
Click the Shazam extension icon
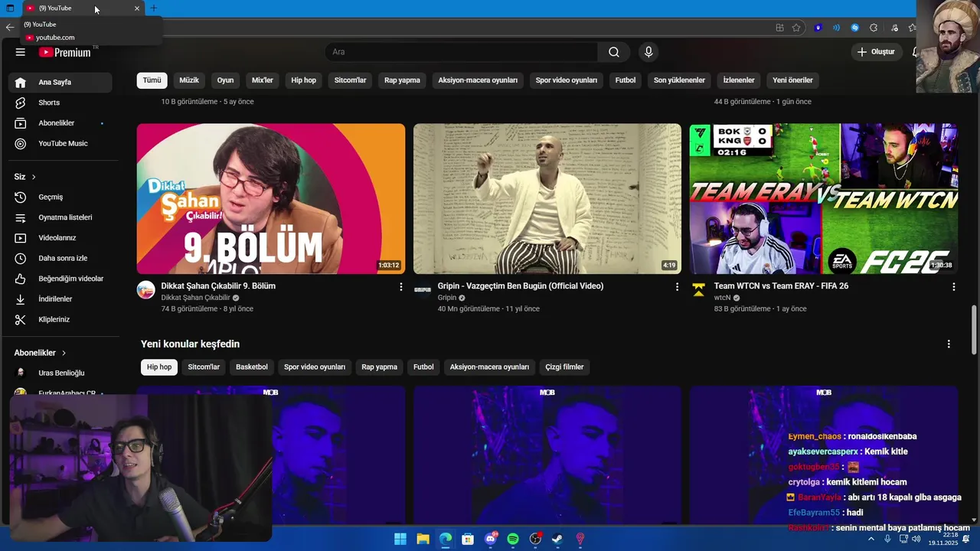tap(855, 28)
